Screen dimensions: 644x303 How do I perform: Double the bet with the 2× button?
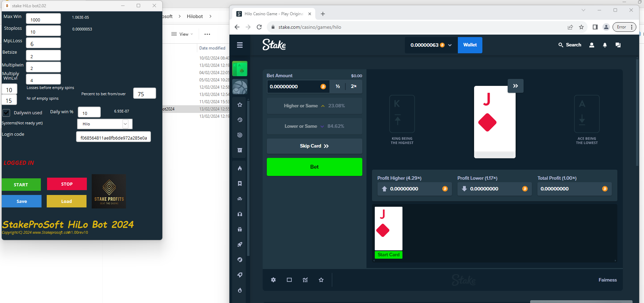pos(354,87)
